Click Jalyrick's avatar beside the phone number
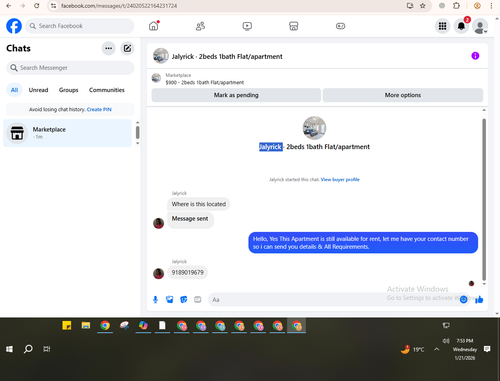 click(x=158, y=274)
